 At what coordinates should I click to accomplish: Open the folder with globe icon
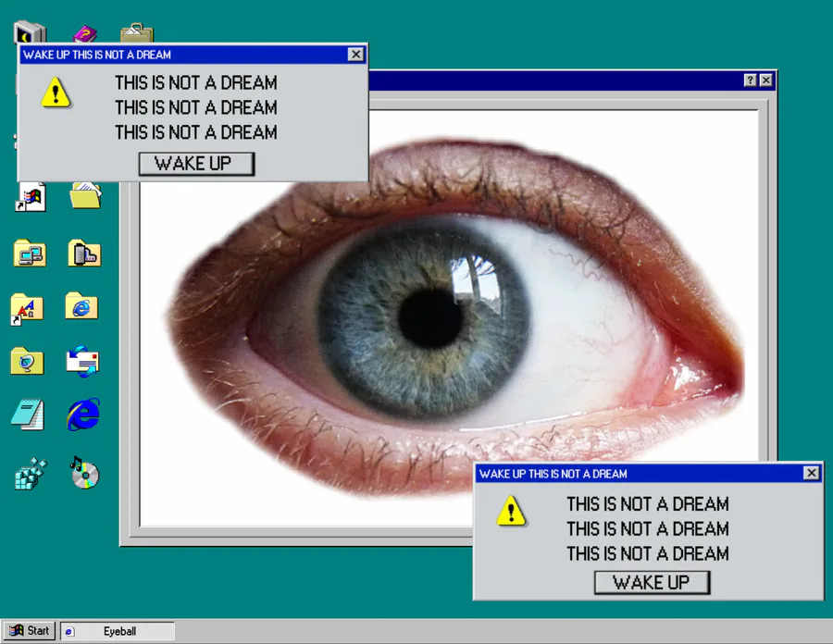point(27,361)
